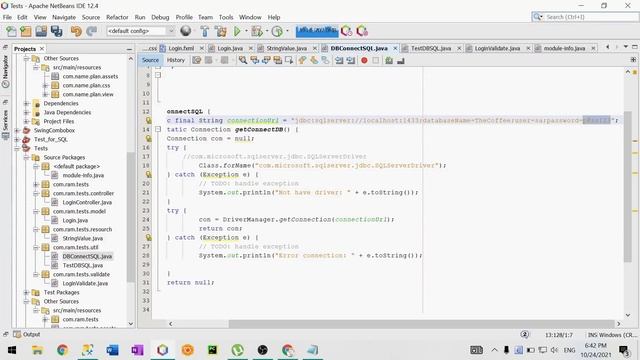The height and width of the screenshot is (360, 640).
Task: Minimize the Projects panel
Action: coord(129,49)
